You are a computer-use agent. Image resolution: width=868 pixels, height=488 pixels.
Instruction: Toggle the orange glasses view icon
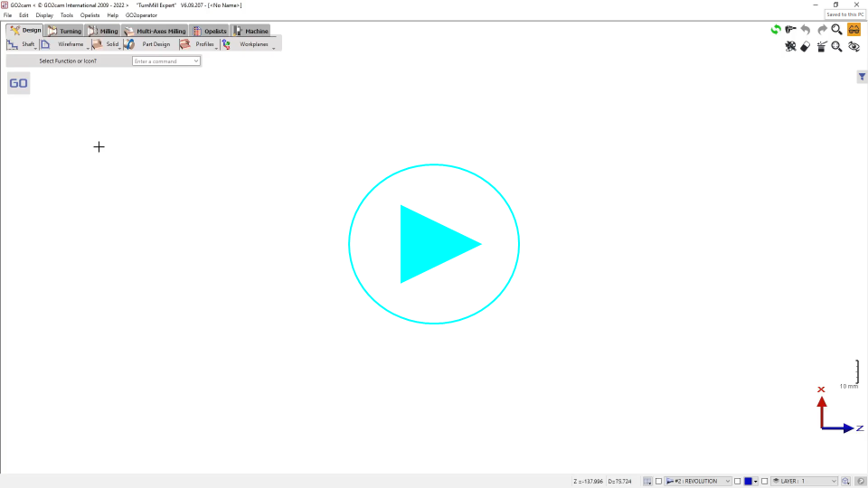854,30
